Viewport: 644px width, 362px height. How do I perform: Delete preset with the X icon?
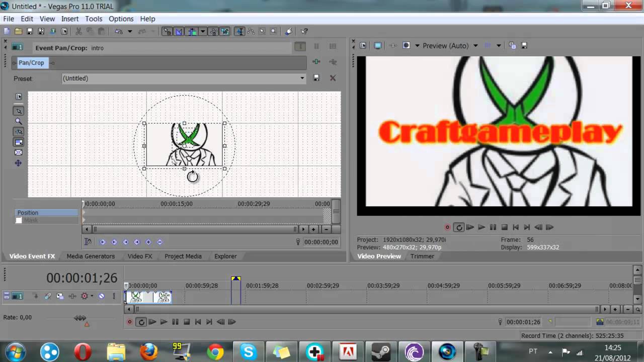pyautogui.click(x=333, y=78)
